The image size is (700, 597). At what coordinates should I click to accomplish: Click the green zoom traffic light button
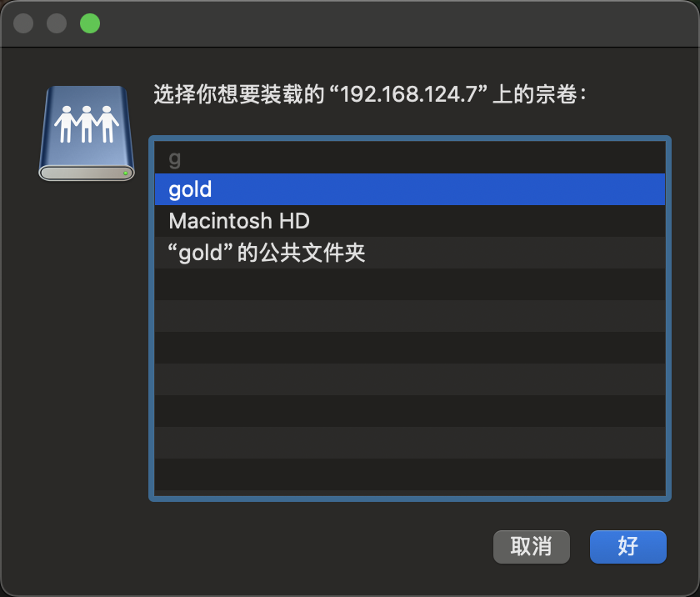tap(89, 23)
